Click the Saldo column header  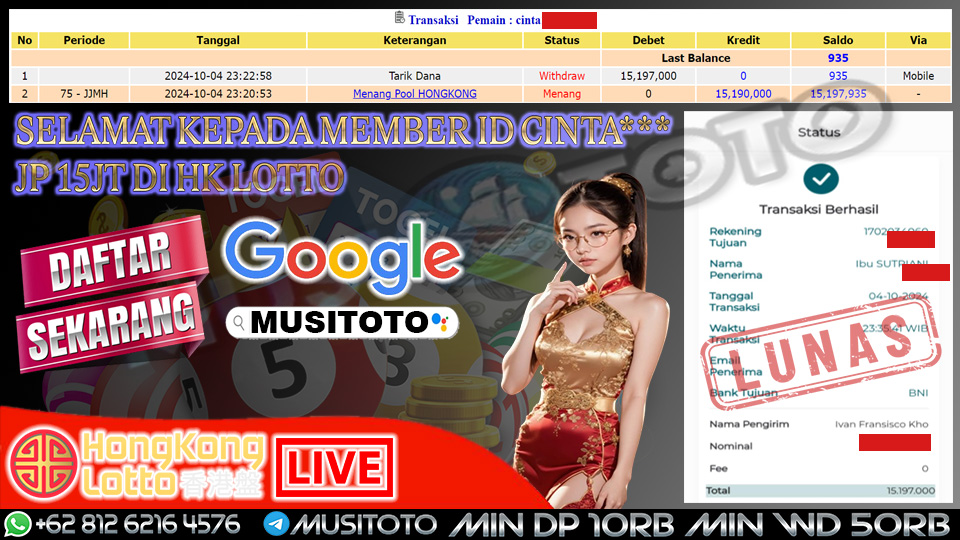[x=838, y=40]
